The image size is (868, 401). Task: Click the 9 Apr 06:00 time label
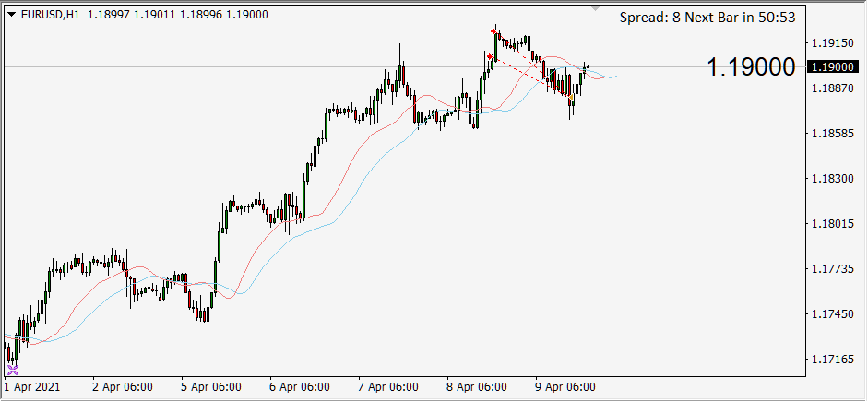[x=565, y=386]
